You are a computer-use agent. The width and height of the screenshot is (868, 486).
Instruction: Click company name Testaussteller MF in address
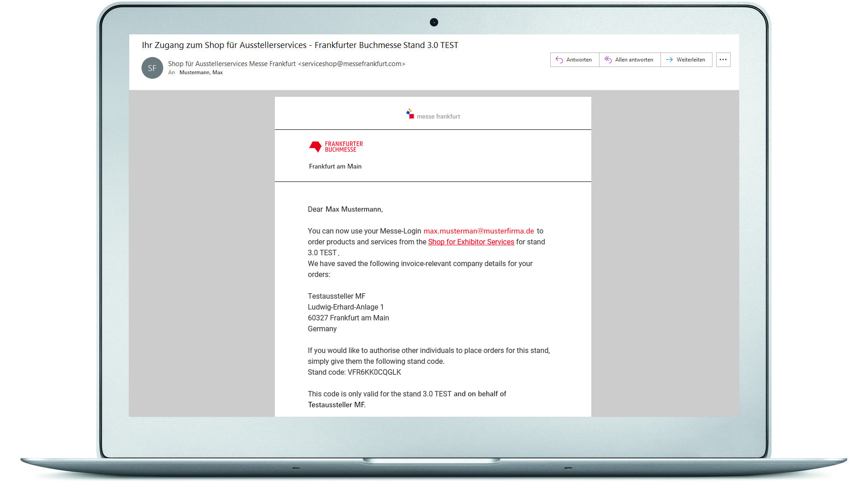pyautogui.click(x=337, y=296)
